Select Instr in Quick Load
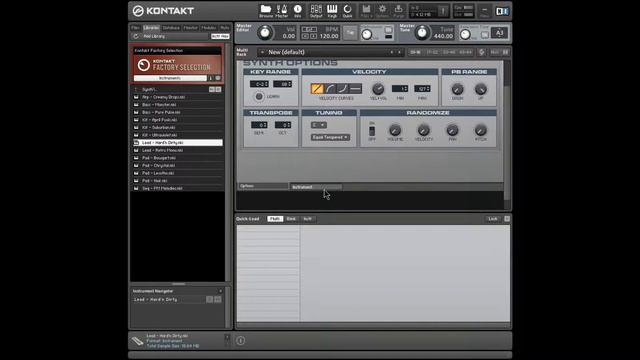640x360 pixels. [307, 219]
